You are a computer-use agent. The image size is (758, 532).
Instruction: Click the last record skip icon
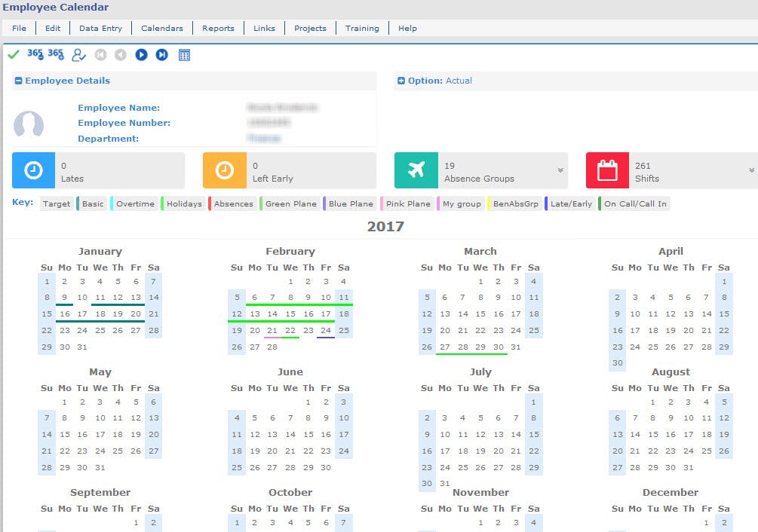tap(161, 54)
